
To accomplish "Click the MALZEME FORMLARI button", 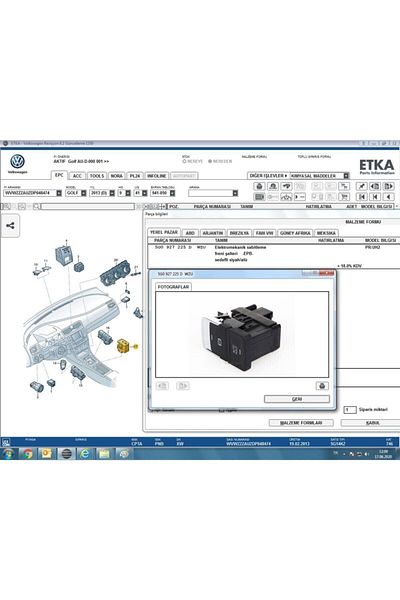I will 301,423.
